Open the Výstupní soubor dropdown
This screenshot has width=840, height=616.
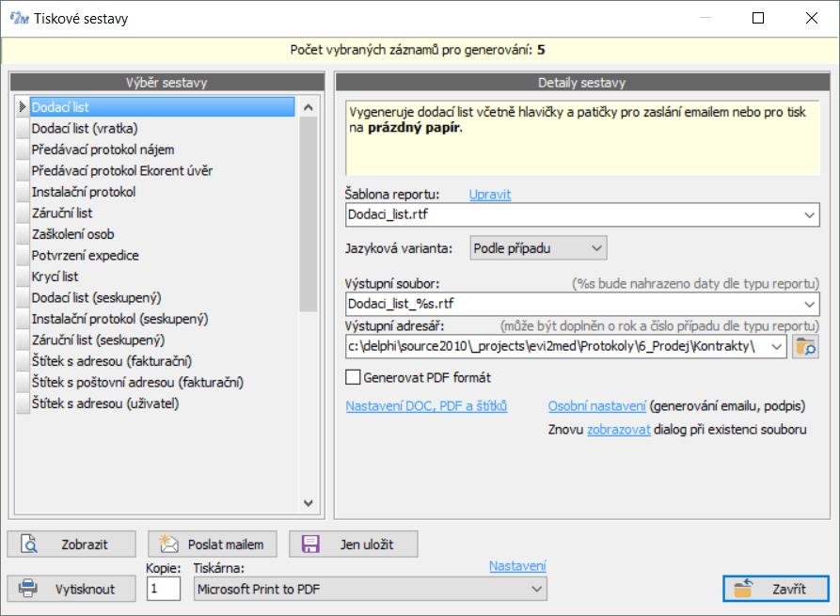click(x=809, y=305)
